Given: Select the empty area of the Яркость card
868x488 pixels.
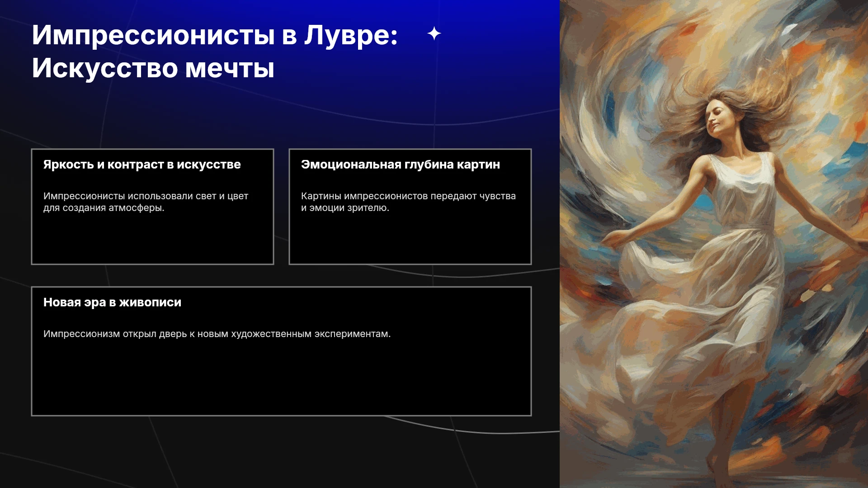Looking at the screenshot, I should 152,239.
